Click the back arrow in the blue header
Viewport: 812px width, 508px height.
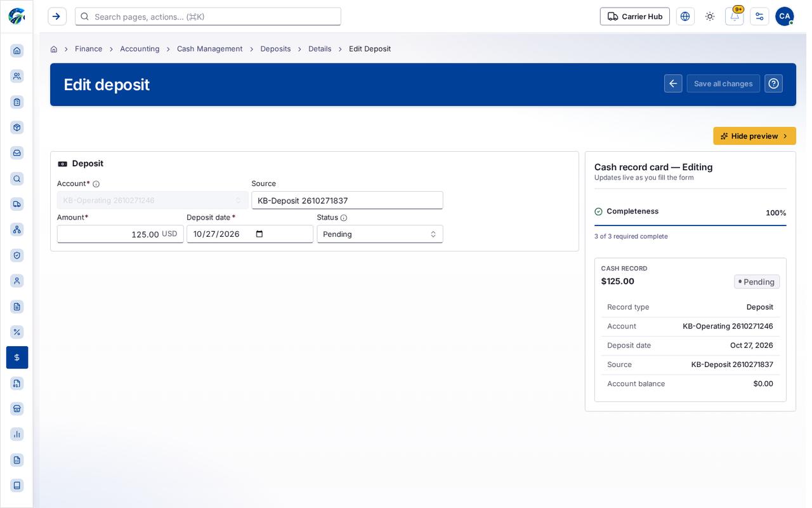[x=673, y=84]
